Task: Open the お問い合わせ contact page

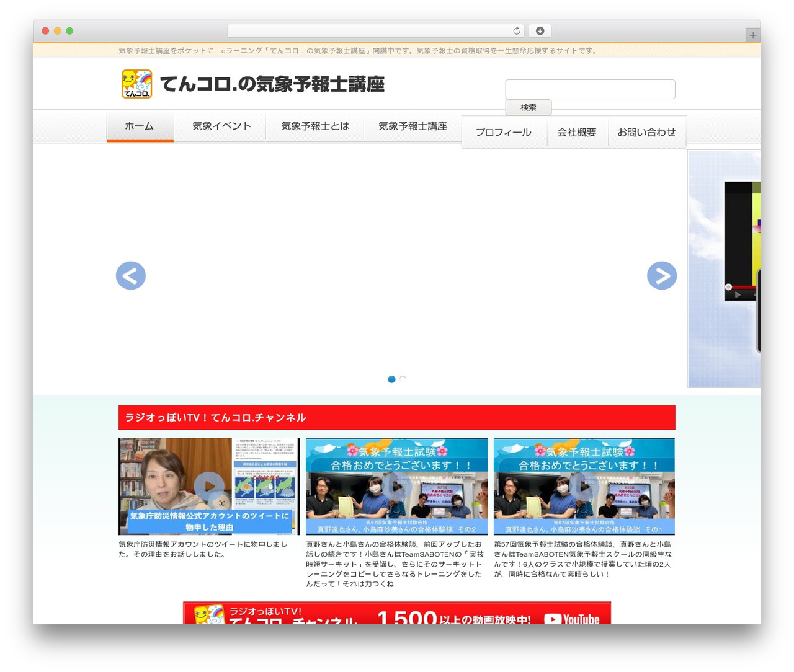Action: [646, 132]
